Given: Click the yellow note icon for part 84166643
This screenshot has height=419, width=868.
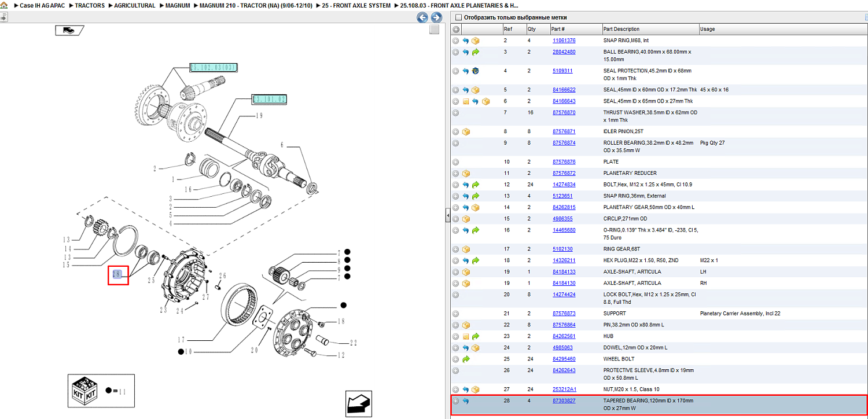Looking at the screenshot, I should (466, 101).
